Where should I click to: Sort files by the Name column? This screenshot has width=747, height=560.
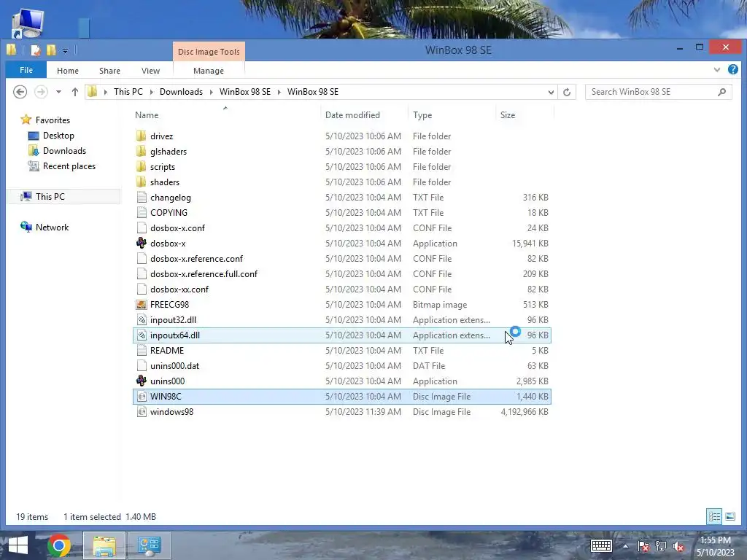(x=147, y=115)
